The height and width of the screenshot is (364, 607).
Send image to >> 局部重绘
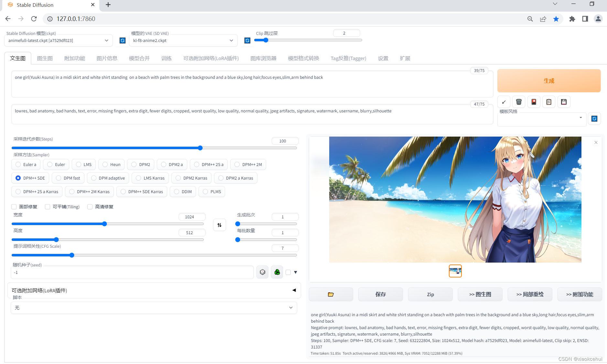tap(530, 294)
